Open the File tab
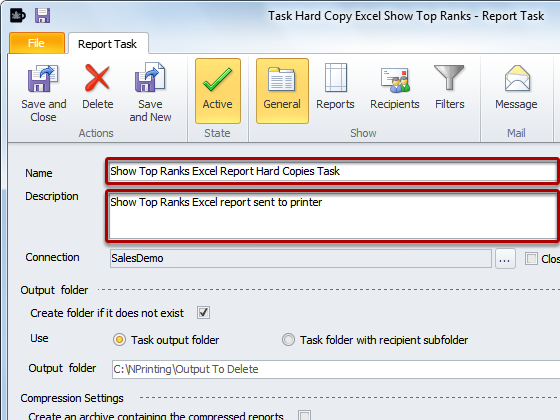The image size is (560, 420). click(37, 43)
